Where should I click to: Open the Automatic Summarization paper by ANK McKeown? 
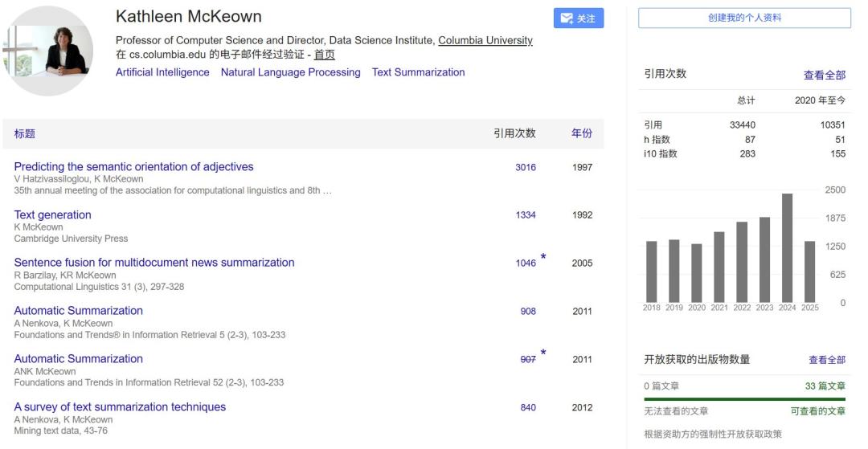(x=79, y=358)
